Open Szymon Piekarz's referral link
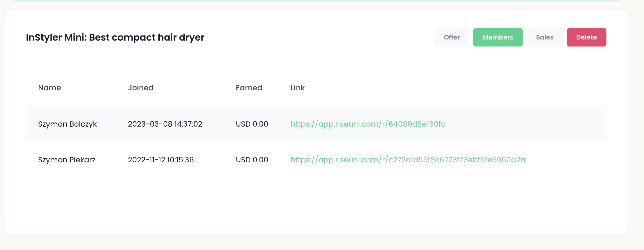644x250 pixels. (408, 160)
